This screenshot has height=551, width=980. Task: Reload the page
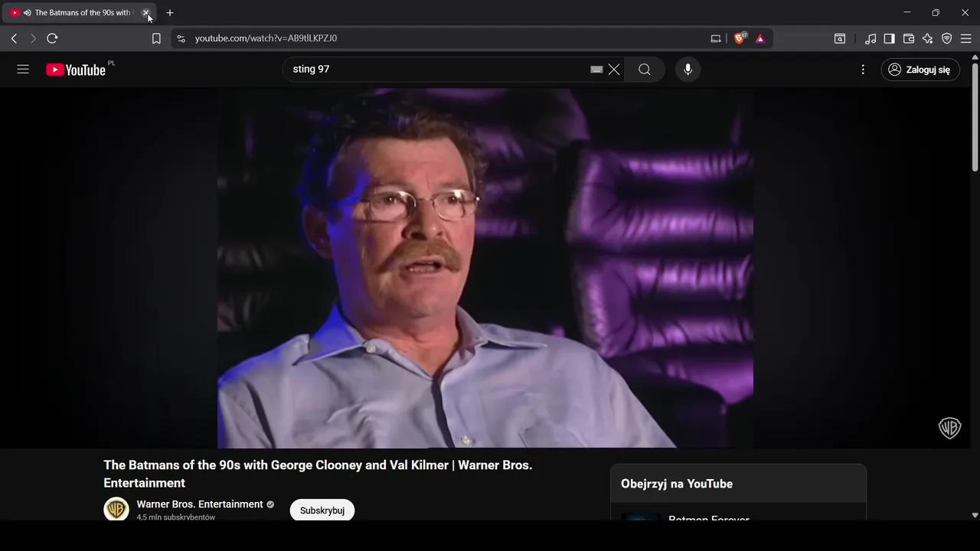click(x=52, y=38)
